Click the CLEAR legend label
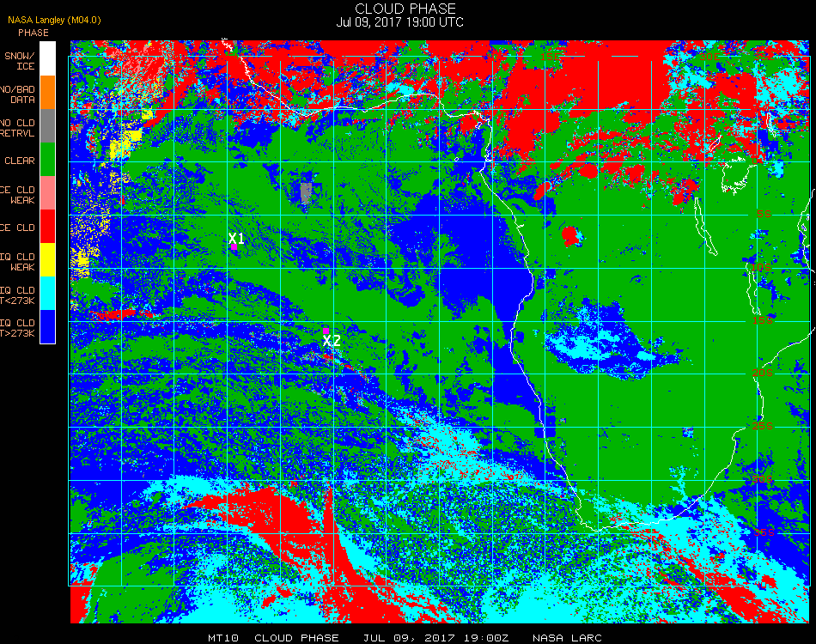The width and height of the screenshot is (816, 644). pyautogui.click(x=20, y=161)
